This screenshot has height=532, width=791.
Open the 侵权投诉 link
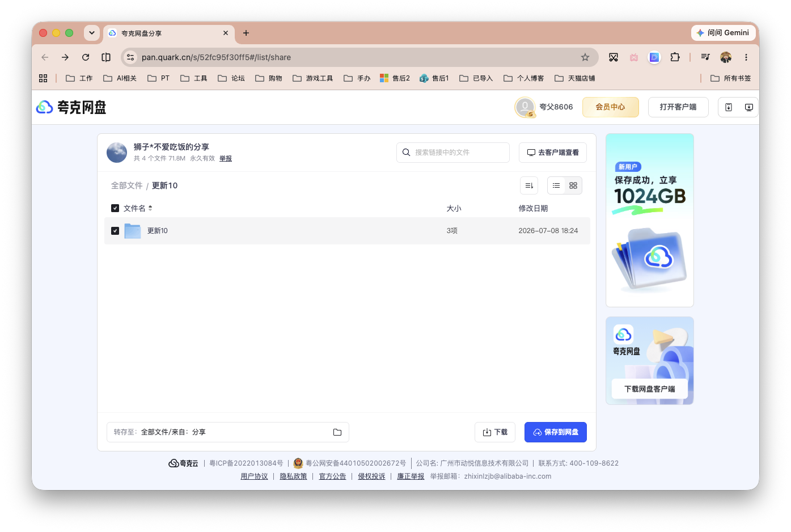coord(371,476)
